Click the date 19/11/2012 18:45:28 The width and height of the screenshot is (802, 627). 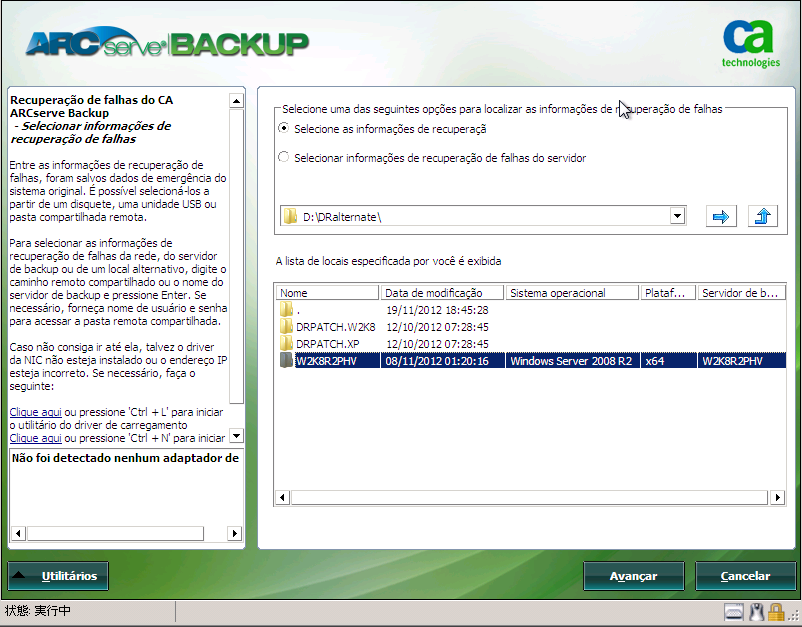(437, 310)
